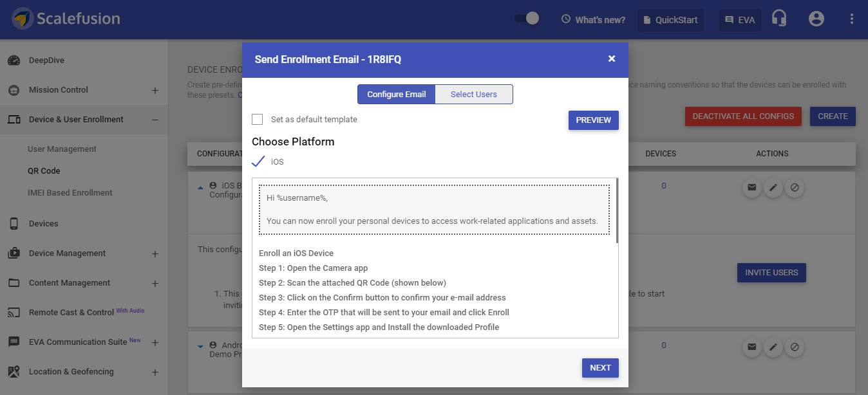Click the DeepDive dashboard icon
Viewport: 868px width, 395px height.
[14, 60]
